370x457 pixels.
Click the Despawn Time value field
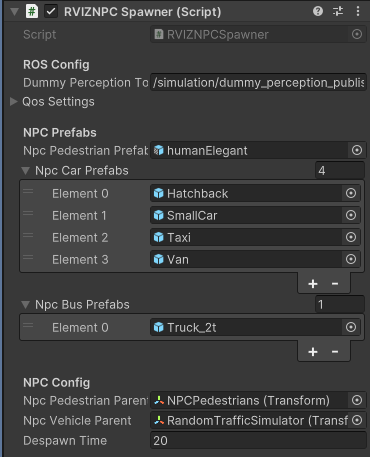click(x=258, y=441)
